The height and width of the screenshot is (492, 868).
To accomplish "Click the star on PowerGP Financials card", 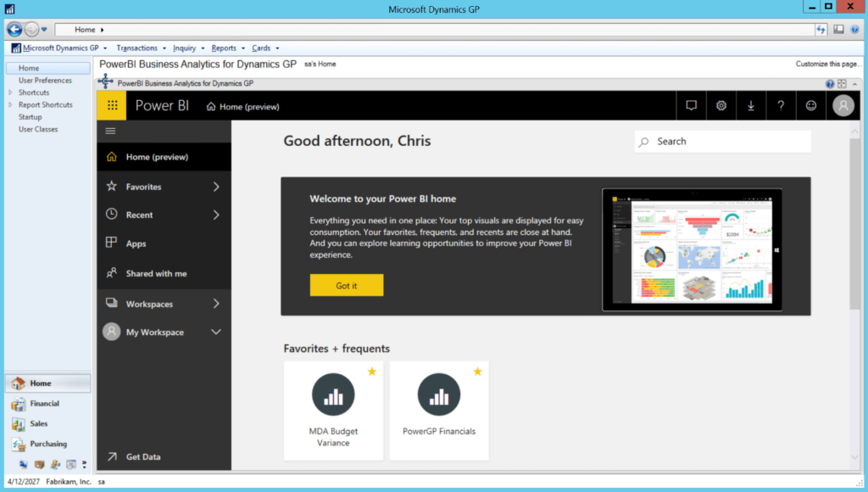I will click(478, 372).
